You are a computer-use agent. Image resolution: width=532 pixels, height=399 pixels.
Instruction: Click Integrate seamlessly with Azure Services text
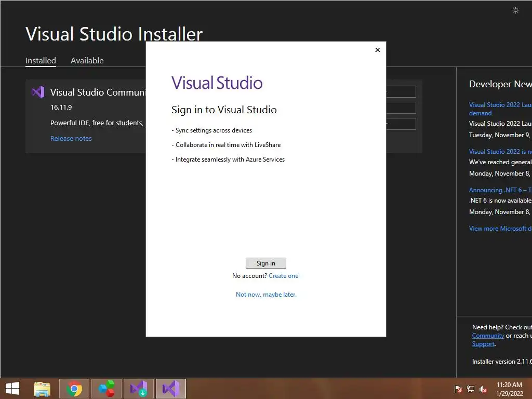[x=228, y=159]
